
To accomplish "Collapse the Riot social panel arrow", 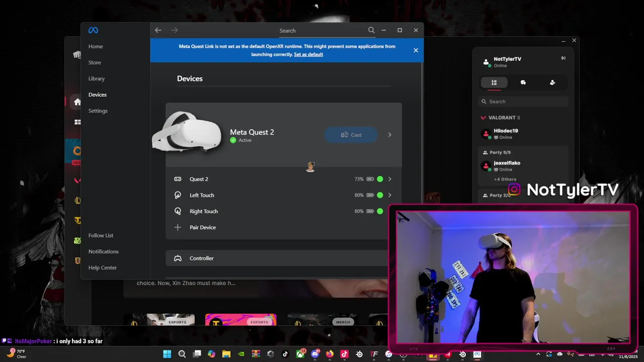I will [x=563, y=58].
